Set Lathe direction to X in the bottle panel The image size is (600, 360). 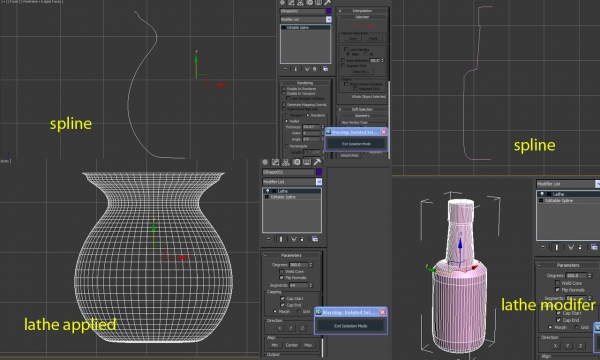click(555, 345)
